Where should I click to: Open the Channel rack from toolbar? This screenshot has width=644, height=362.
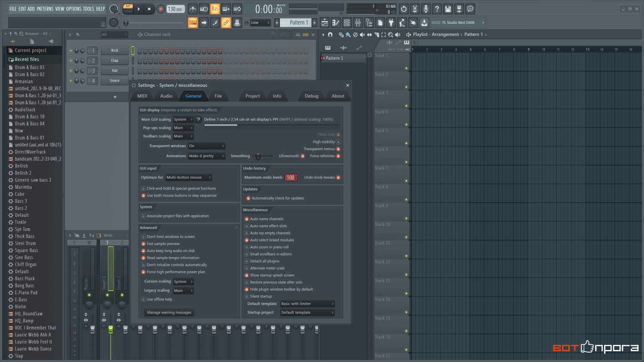(x=347, y=23)
